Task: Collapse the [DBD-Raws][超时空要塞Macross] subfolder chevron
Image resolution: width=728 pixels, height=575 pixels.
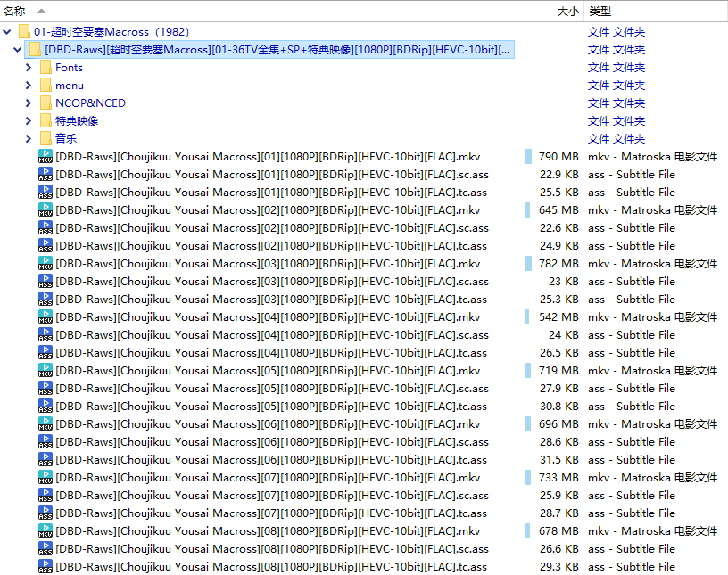Action: coord(18,50)
